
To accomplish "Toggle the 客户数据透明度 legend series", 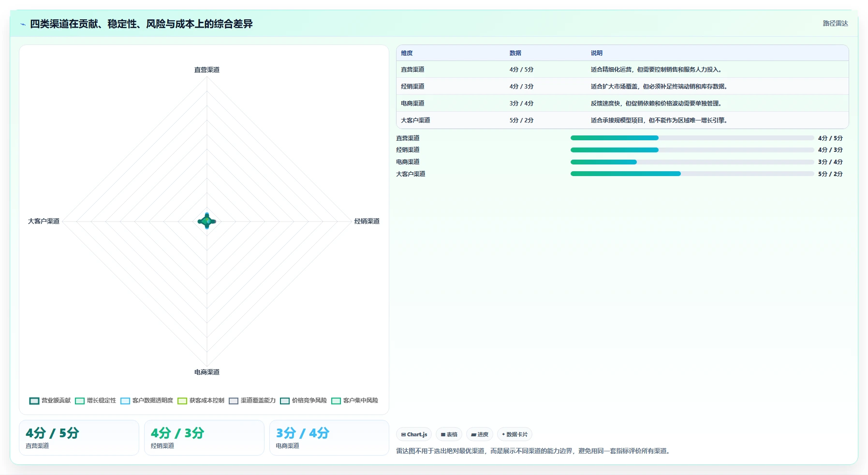I will point(147,401).
